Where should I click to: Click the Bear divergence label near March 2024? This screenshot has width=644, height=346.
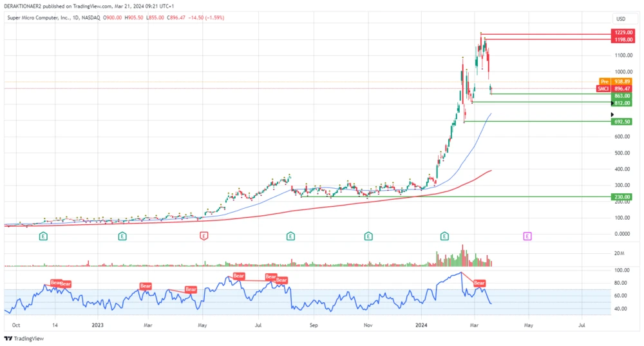(x=479, y=283)
